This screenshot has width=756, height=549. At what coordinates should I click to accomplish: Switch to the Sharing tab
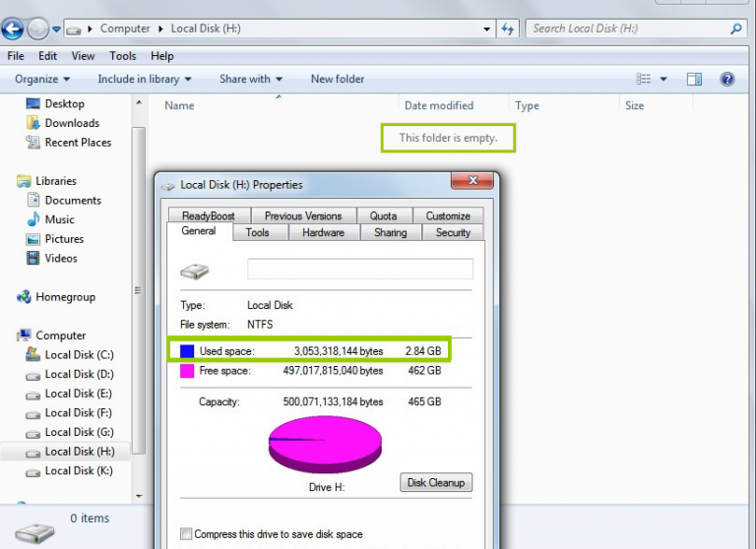pyautogui.click(x=391, y=232)
